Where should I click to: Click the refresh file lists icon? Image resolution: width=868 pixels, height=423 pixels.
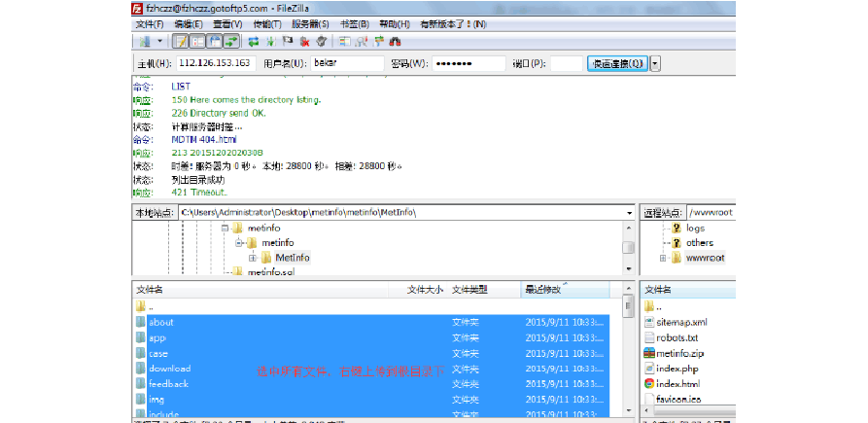pos(254,42)
